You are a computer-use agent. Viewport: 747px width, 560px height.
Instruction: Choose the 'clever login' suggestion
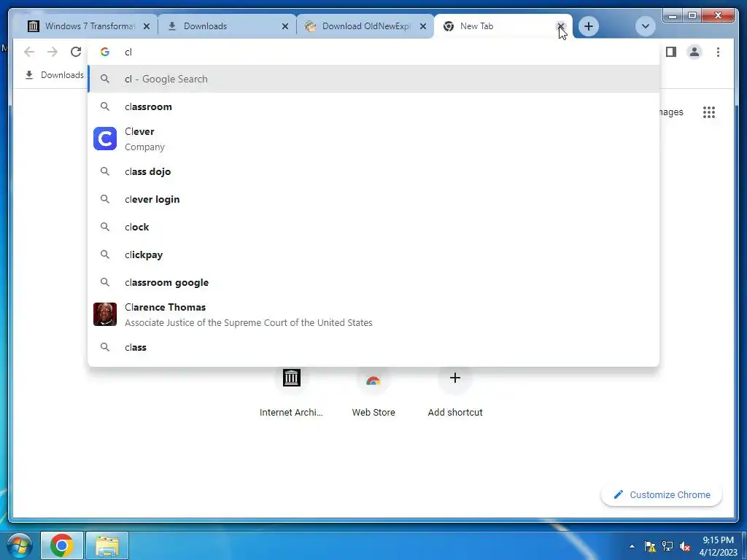pyautogui.click(x=374, y=199)
